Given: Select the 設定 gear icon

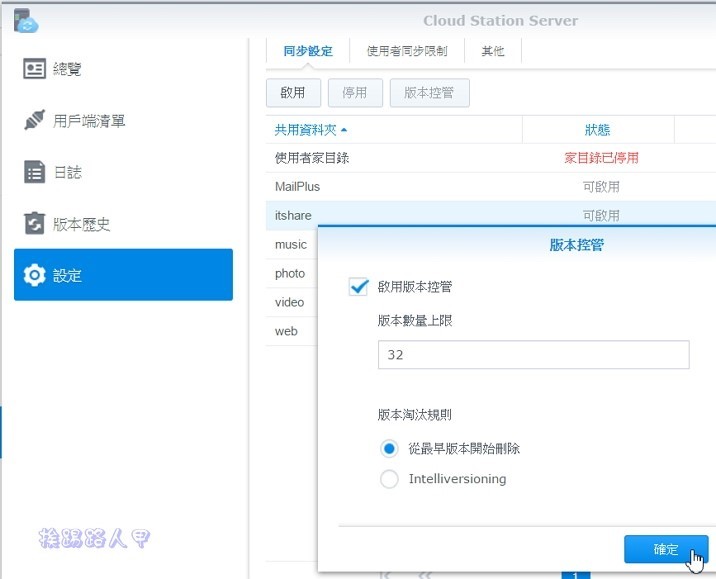Looking at the screenshot, I should click(x=35, y=275).
